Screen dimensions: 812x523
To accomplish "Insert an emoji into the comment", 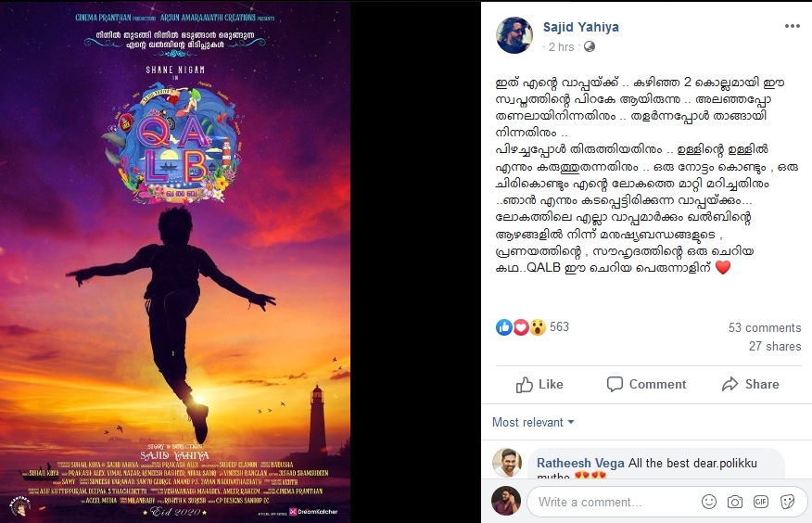I will click(709, 502).
